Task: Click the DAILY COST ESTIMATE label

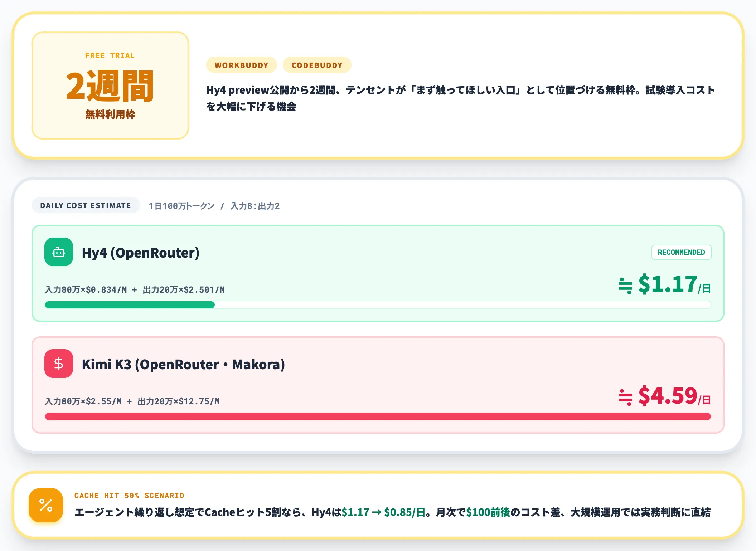Action: point(86,205)
